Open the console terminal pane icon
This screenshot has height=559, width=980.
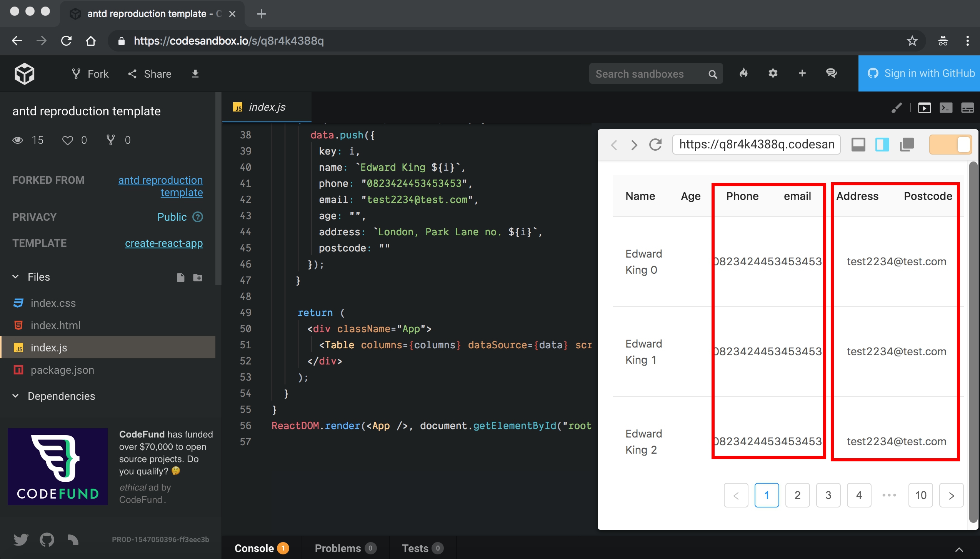[946, 108]
